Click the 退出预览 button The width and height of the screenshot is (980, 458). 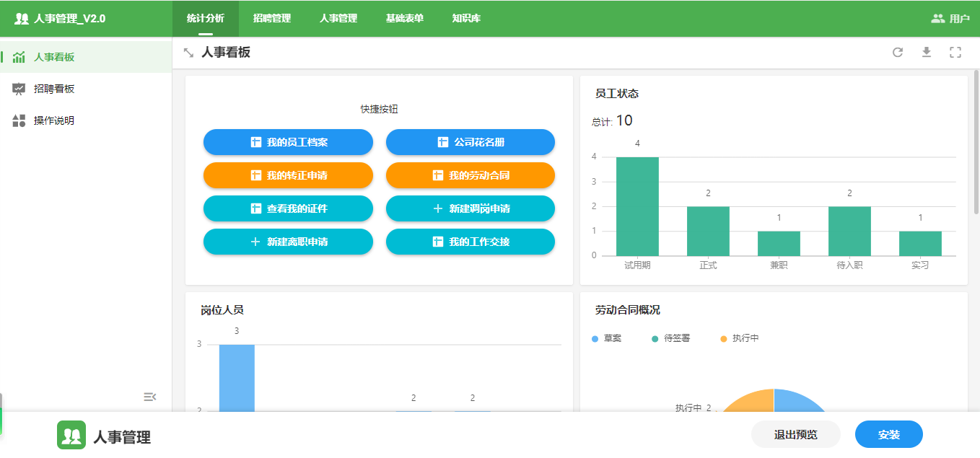click(796, 434)
